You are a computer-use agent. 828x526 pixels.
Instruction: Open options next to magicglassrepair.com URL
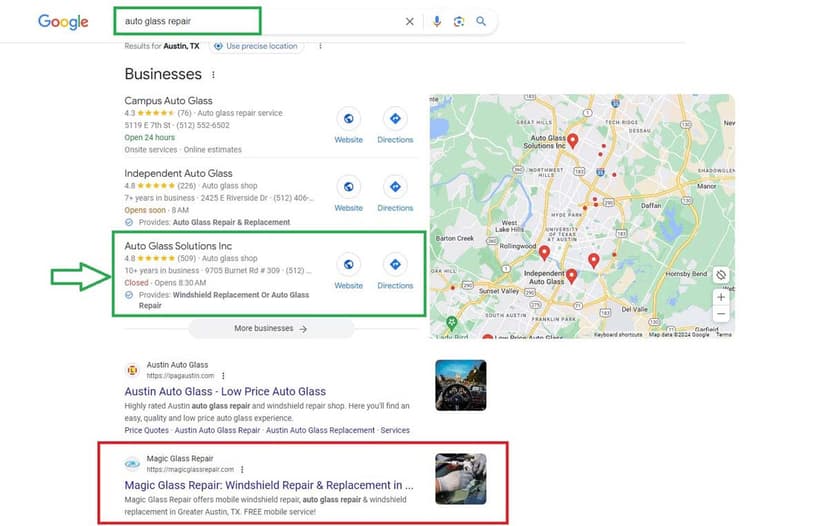coord(242,469)
